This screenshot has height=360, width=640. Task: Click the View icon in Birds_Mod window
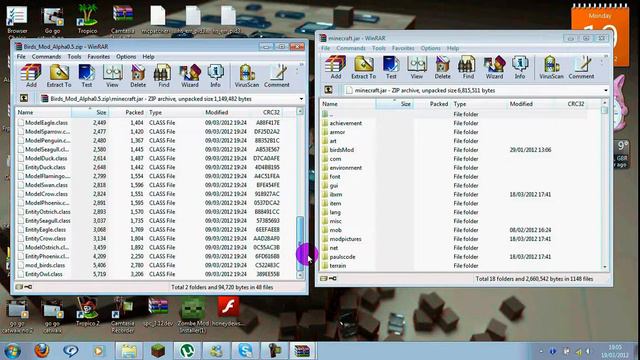pos(112,76)
